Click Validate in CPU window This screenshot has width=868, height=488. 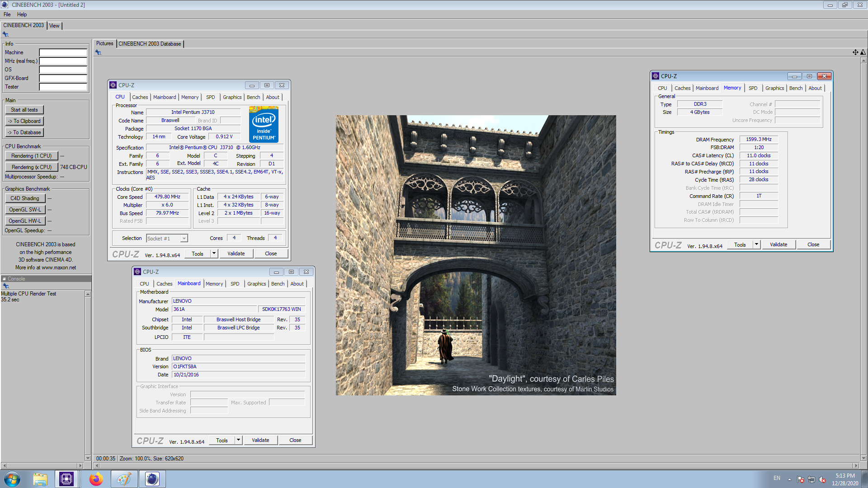pos(236,253)
